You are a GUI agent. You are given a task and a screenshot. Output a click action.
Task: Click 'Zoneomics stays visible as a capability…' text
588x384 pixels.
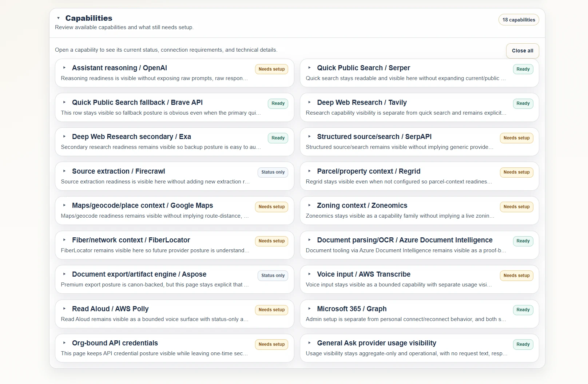[x=400, y=216]
